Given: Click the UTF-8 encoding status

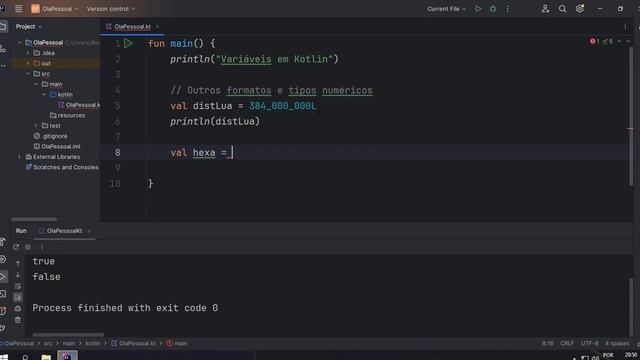Looking at the screenshot, I should (x=589, y=343).
